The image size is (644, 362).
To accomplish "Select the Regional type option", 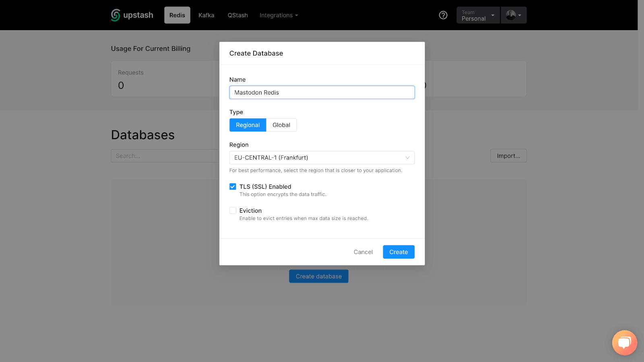I will [x=248, y=125].
